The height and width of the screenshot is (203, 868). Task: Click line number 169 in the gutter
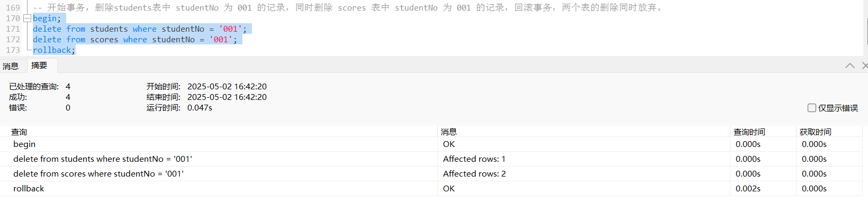(x=13, y=8)
